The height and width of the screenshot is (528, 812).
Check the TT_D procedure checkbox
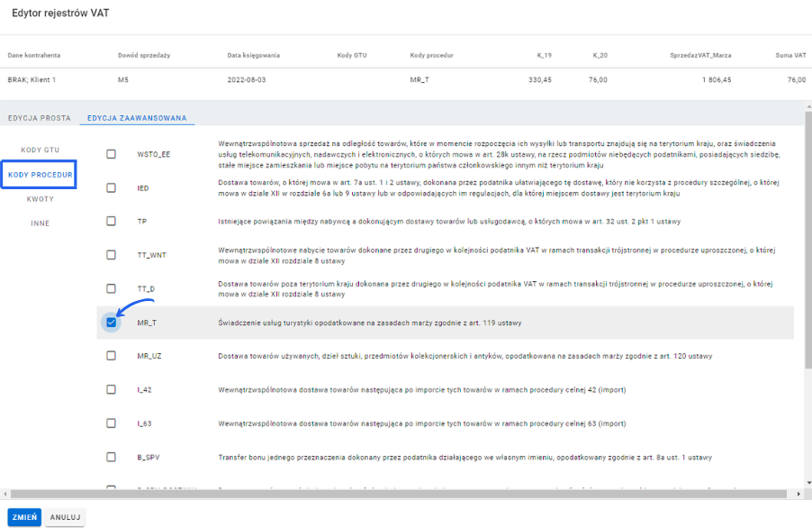coord(112,288)
